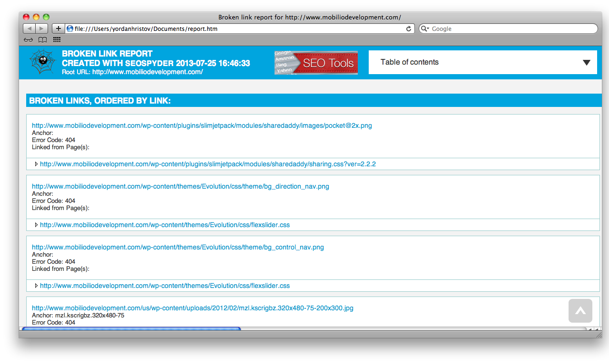Click the horizontal scrollbar thumb
Image resolution: width=609 pixels, height=364 pixels.
[x=131, y=329]
